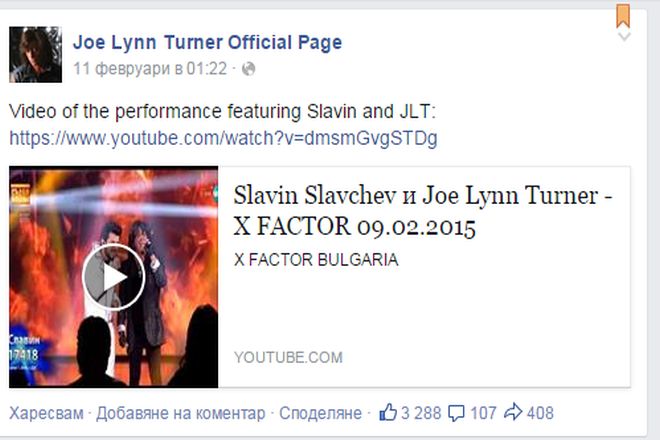Viewport: 660px width, 440px height.
Task: View the 408 shares count
Action: [x=540, y=413]
